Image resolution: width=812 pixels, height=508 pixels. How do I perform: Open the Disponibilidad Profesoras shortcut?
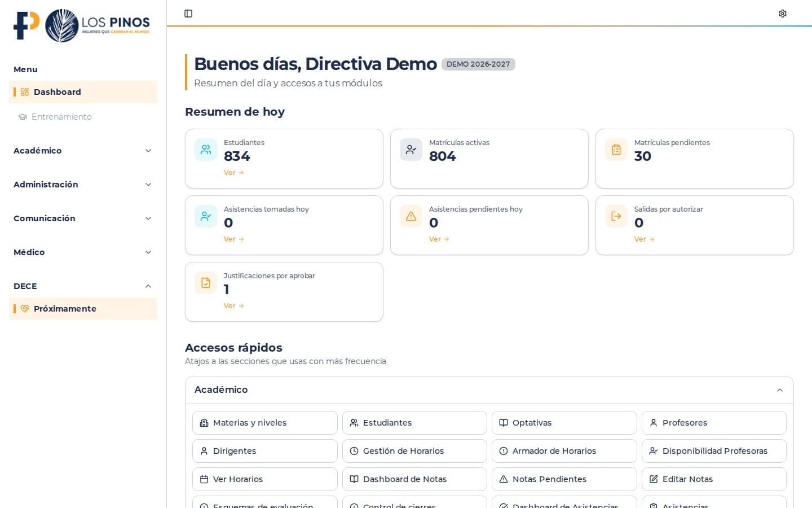pos(714,451)
